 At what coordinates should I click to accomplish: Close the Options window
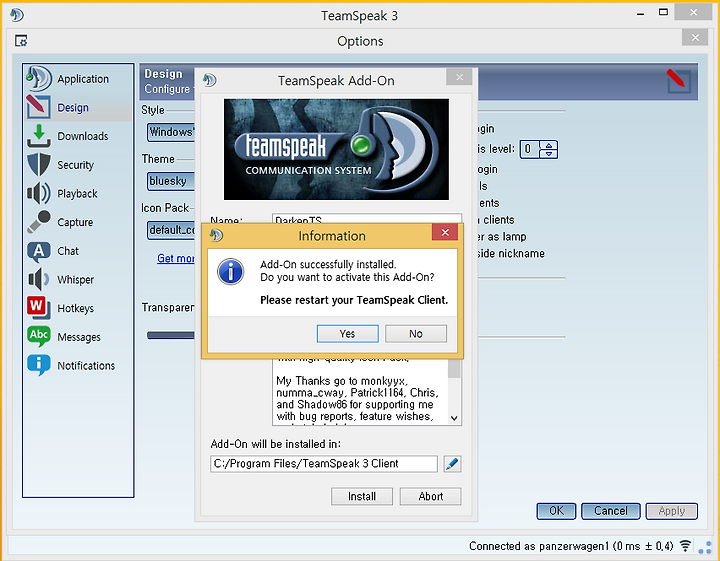[695, 37]
